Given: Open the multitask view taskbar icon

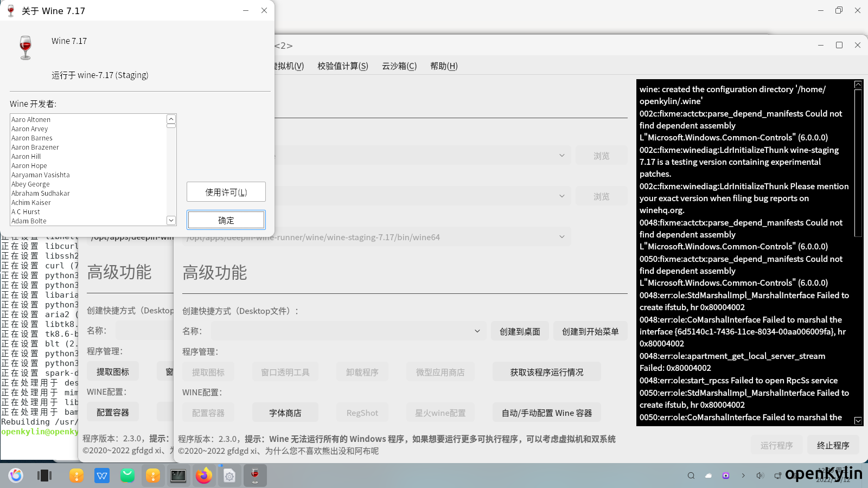Looking at the screenshot, I should tap(44, 476).
